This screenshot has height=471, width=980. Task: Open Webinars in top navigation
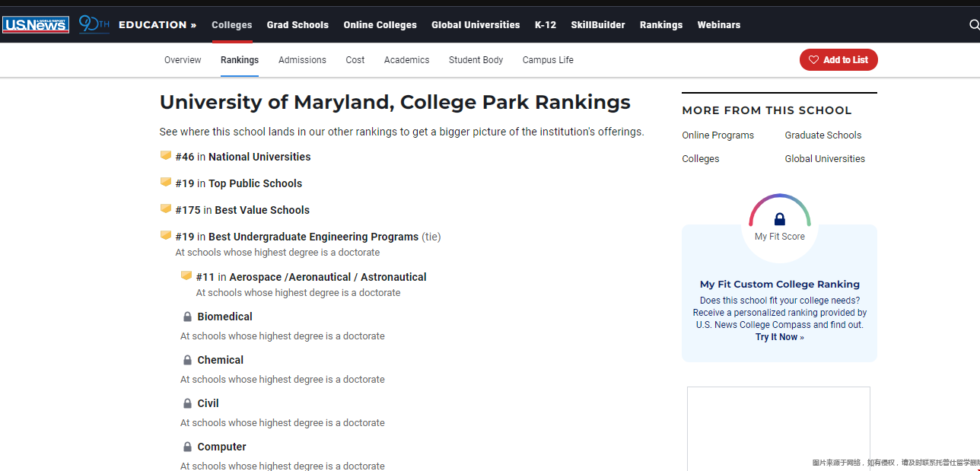719,25
